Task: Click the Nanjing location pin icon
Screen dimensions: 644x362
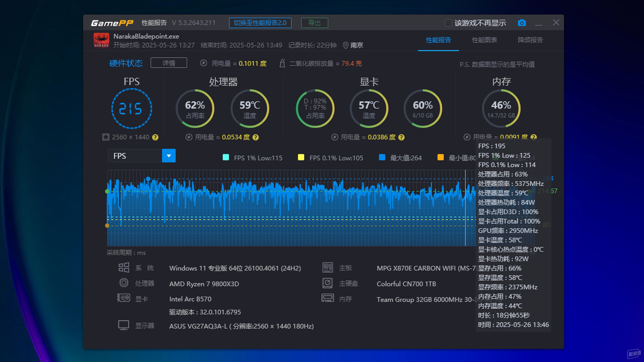Action: [x=346, y=45]
